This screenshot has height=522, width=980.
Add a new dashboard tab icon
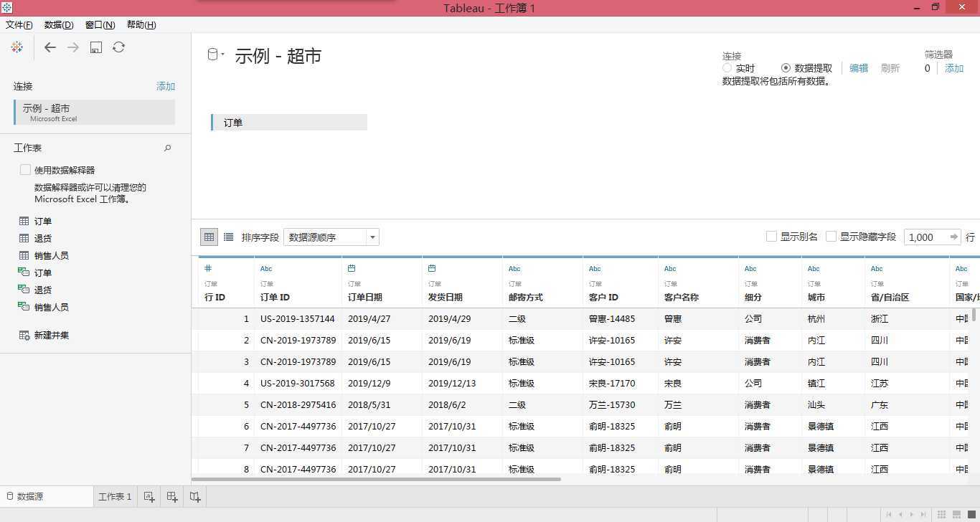[172, 496]
